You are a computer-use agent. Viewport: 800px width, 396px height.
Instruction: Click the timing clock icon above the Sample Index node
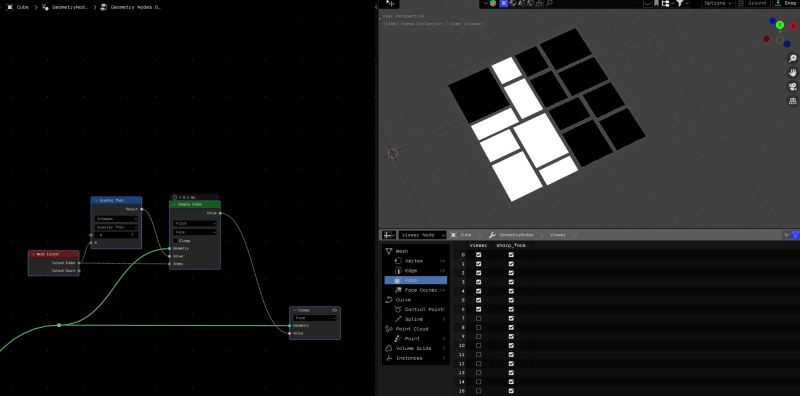pos(174,197)
